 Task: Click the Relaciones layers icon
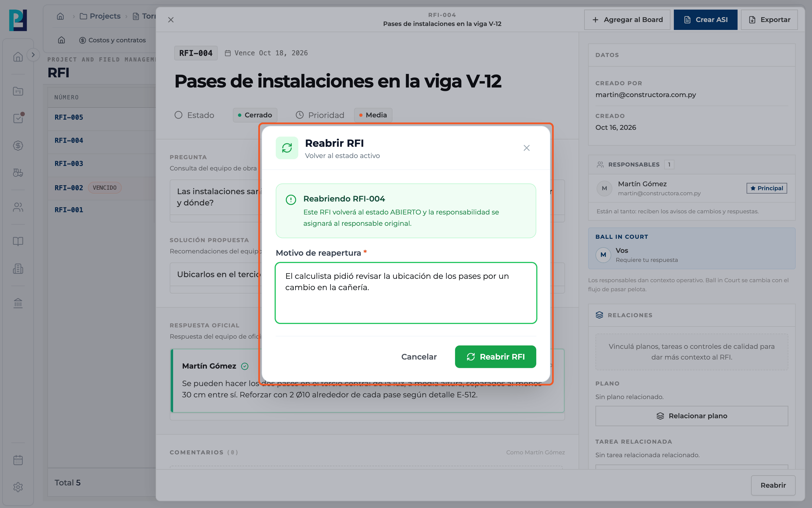[599, 315]
